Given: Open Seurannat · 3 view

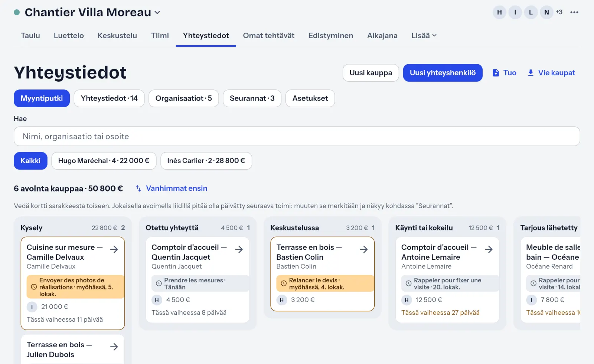Looking at the screenshot, I should (x=252, y=98).
